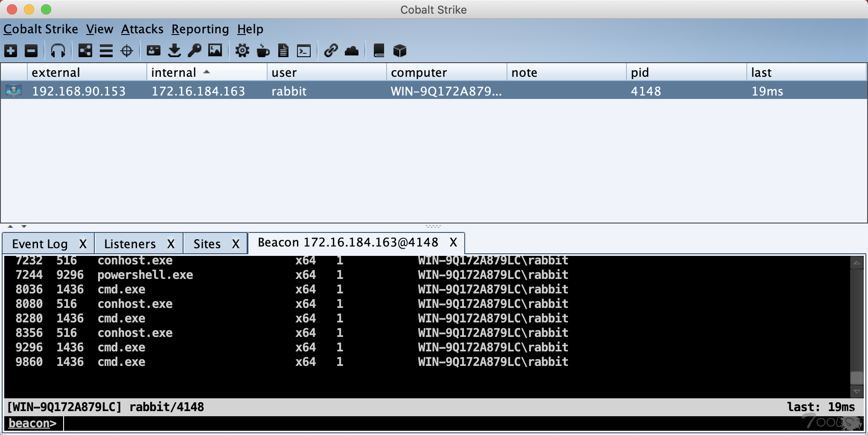
Task: Open the View menu
Action: (99, 29)
